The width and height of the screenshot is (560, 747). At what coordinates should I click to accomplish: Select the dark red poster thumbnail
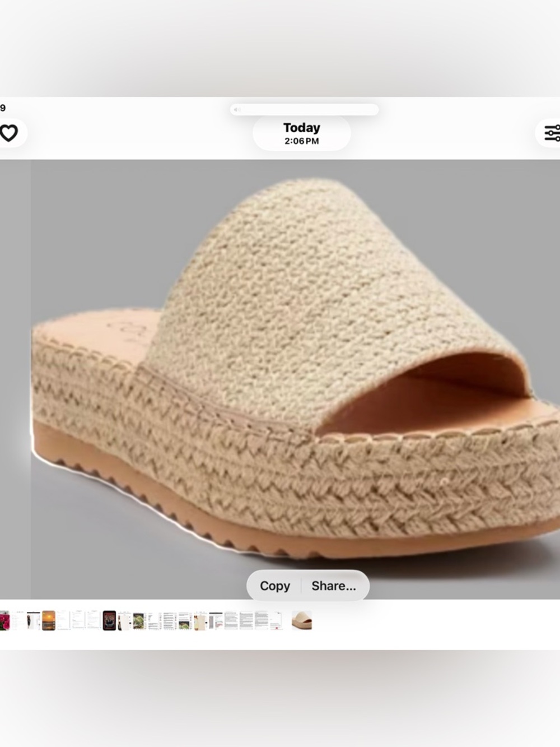click(x=109, y=620)
